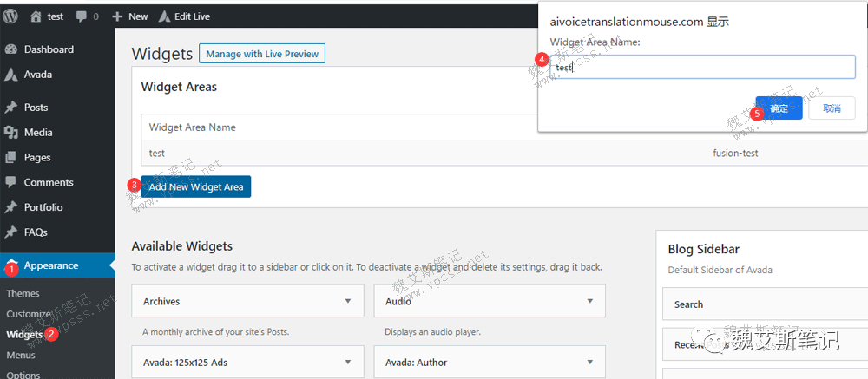Click the test row in Widget Areas table
Screen dimensions: 868x379
(x=504, y=153)
